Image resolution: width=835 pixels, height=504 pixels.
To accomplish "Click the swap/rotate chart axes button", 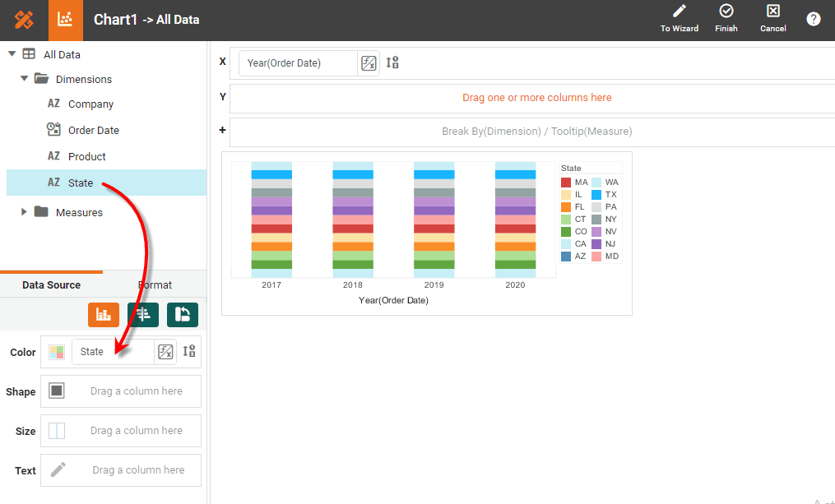I will [x=183, y=314].
